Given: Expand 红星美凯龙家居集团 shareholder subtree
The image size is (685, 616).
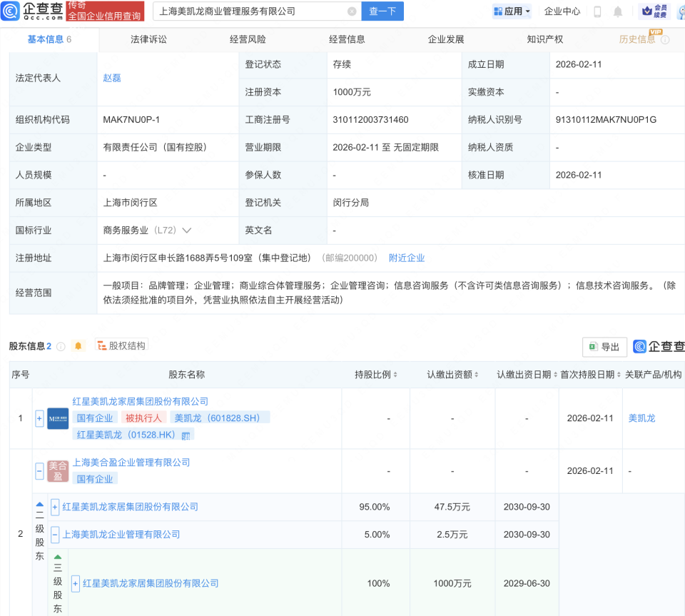Looking at the screenshot, I should 39,418.
